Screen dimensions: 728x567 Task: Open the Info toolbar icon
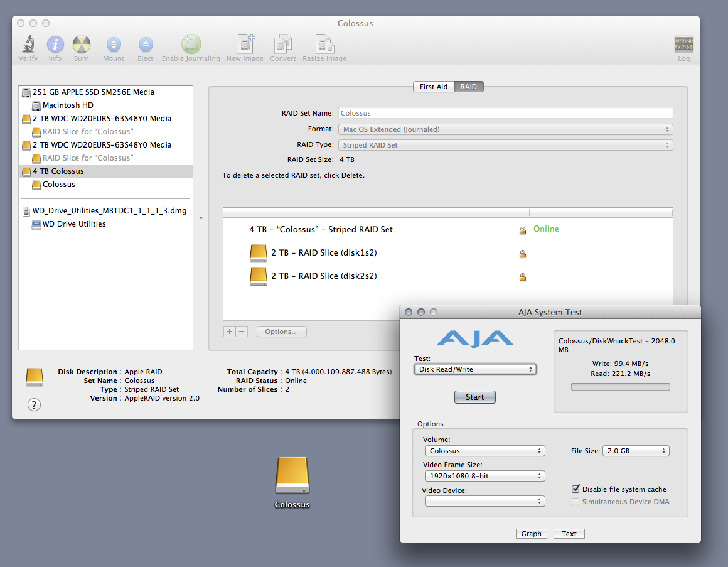55,45
